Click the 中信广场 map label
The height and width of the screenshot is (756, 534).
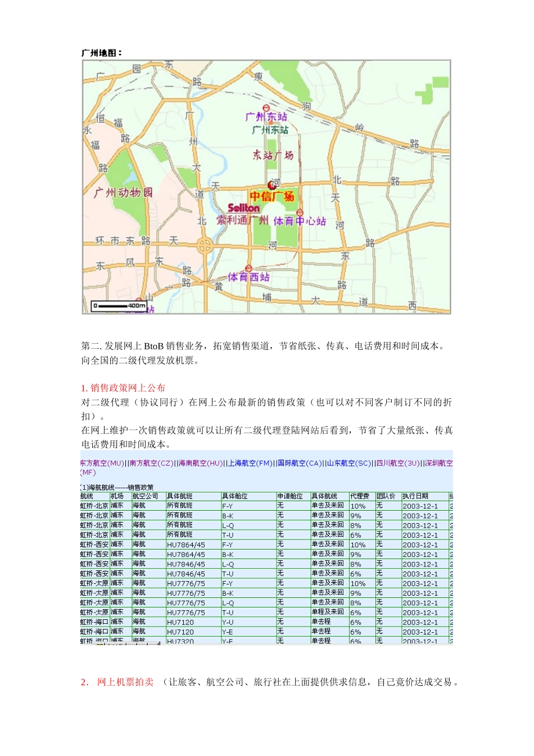click(272, 196)
